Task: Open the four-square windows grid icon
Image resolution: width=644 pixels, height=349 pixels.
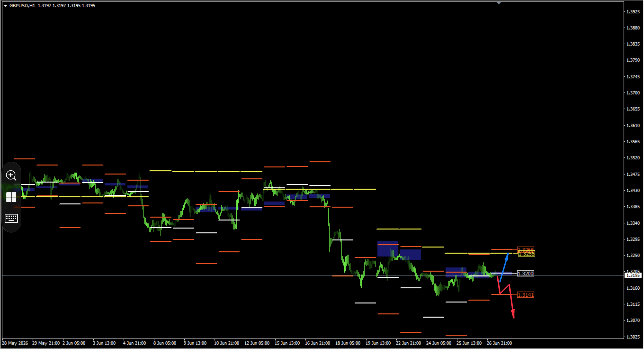Action: [11, 197]
